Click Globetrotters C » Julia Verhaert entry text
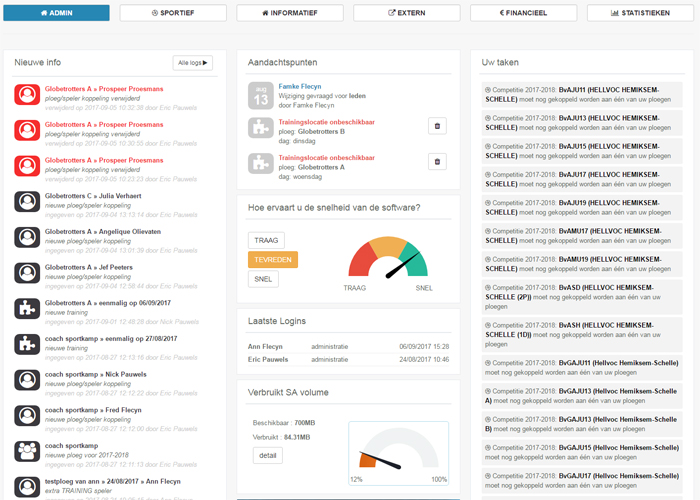 pyautogui.click(x=93, y=196)
